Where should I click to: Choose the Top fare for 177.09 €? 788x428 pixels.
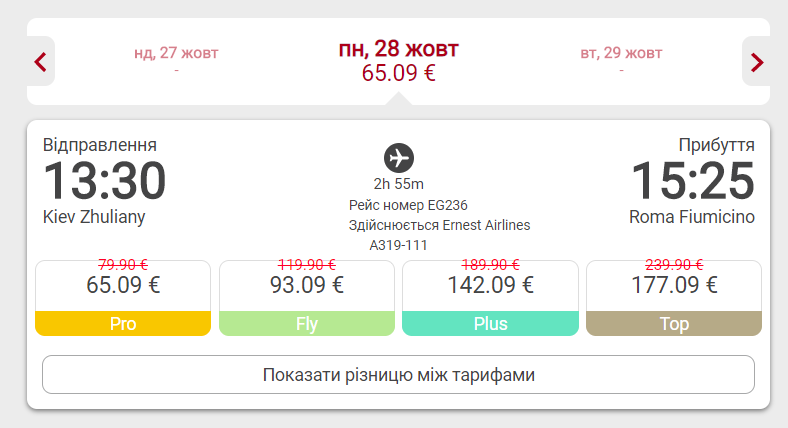(x=674, y=298)
